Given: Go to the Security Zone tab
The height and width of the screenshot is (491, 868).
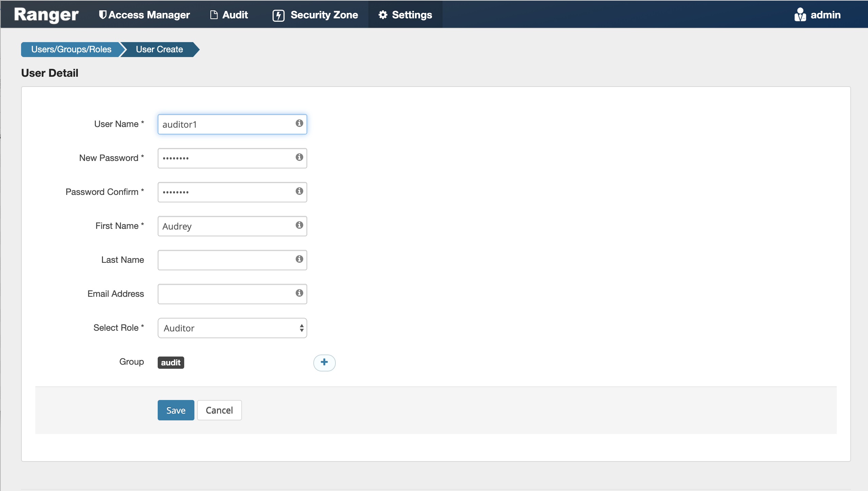Looking at the screenshot, I should pos(315,15).
